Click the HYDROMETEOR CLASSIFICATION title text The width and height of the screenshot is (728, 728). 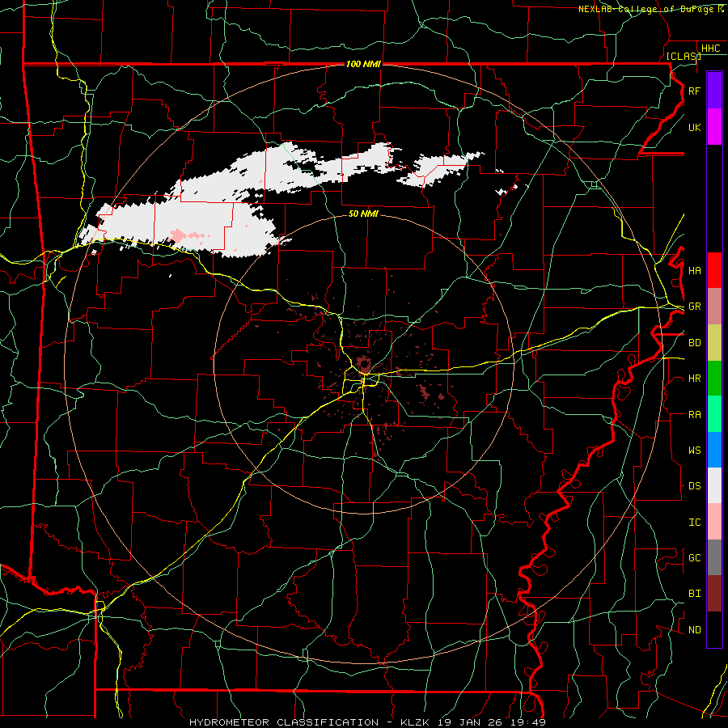click(x=284, y=722)
